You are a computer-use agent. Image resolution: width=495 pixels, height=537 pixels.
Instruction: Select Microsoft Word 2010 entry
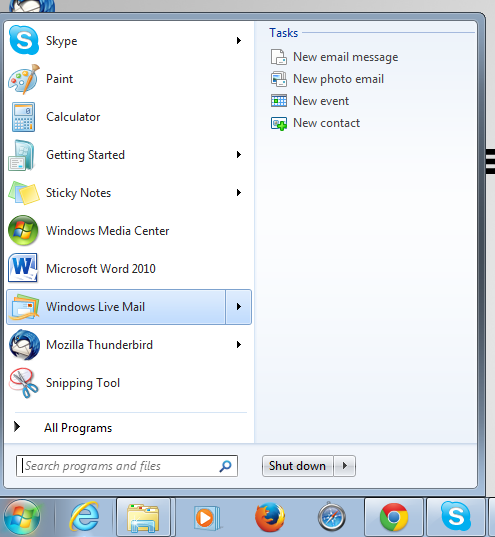coord(128,268)
